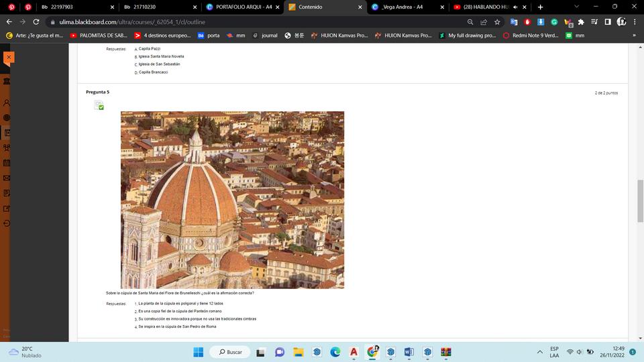Open Google Translate extension icon

coord(514,21)
